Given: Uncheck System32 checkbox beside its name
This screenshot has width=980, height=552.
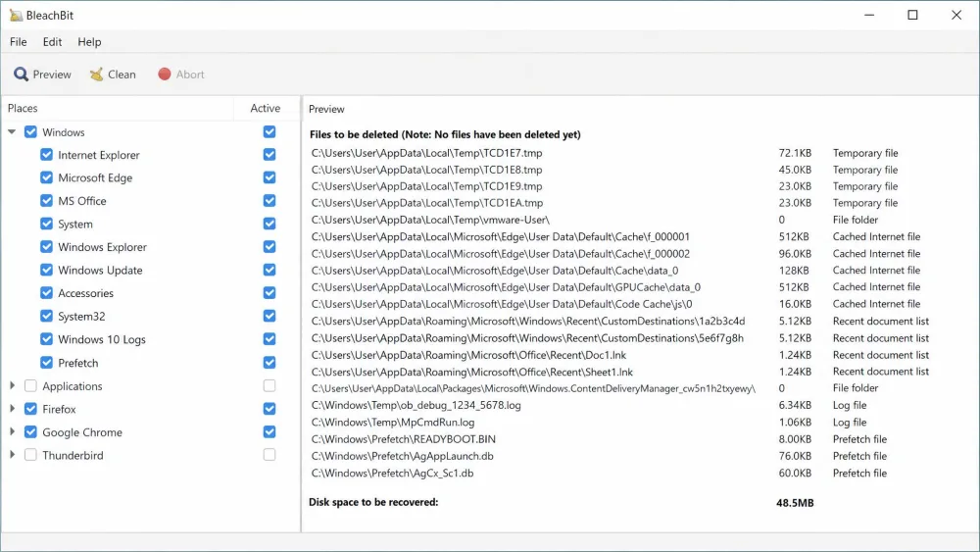Looking at the screenshot, I should [46, 317].
